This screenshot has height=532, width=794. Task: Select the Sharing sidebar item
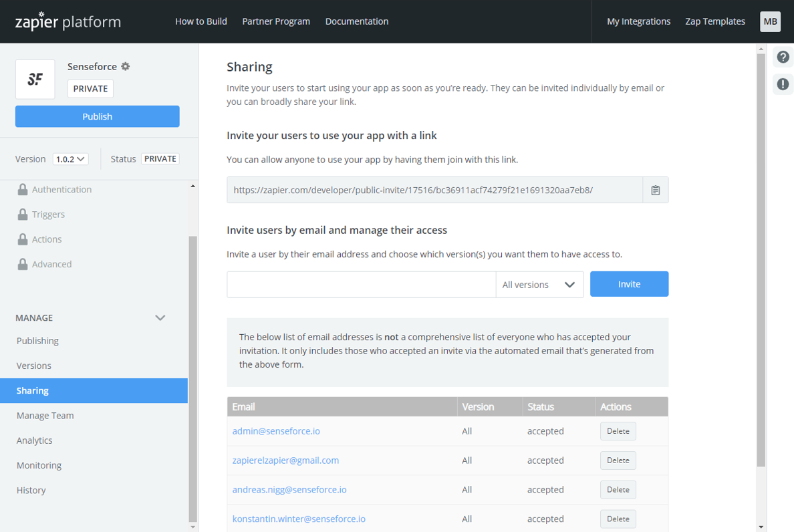(x=94, y=391)
